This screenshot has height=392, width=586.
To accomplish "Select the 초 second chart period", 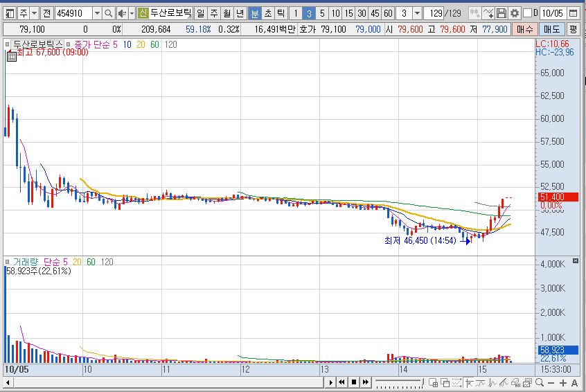I will [x=267, y=14].
